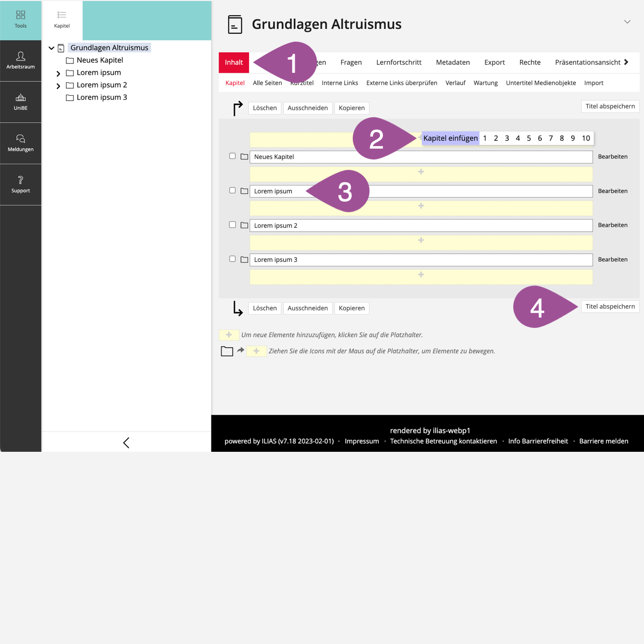Expand Lorem ipsum node in tree
Image resolution: width=644 pixels, height=644 pixels.
pyautogui.click(x=58, y=73)
